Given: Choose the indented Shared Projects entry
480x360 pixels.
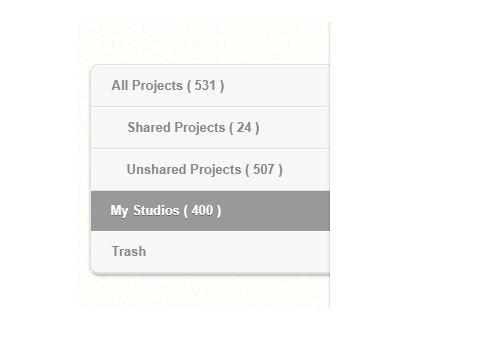Looking at the screenshot, I should pyautogui.click(x=210, y=128).
